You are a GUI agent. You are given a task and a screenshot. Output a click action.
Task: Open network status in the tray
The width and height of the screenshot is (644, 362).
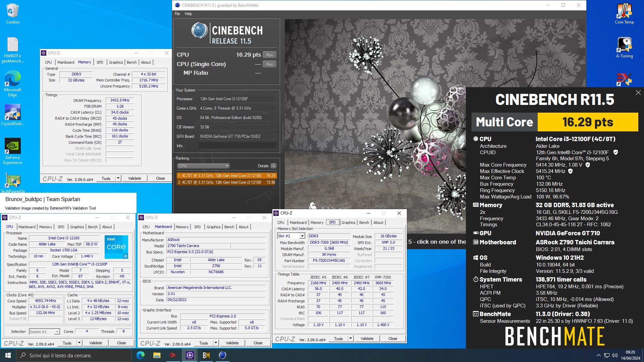[606, 355]
